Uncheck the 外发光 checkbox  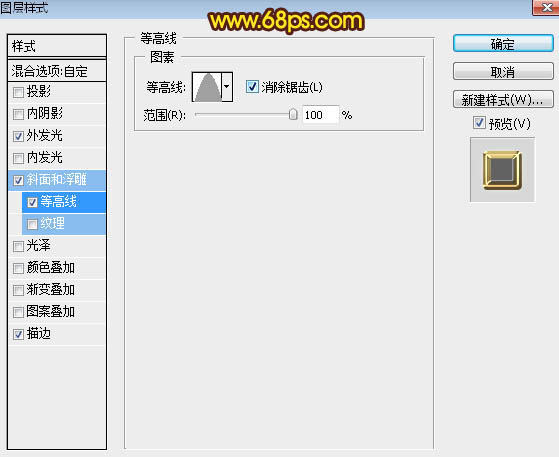pos(18,137)
